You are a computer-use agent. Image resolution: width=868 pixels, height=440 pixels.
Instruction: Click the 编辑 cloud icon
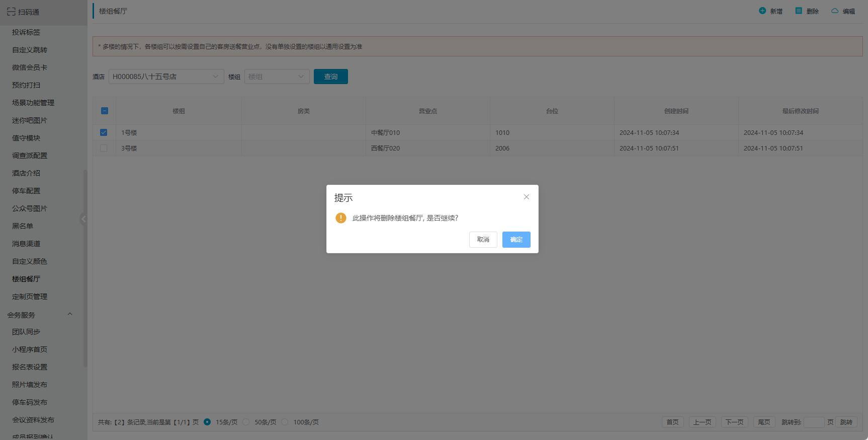[835, 11]
